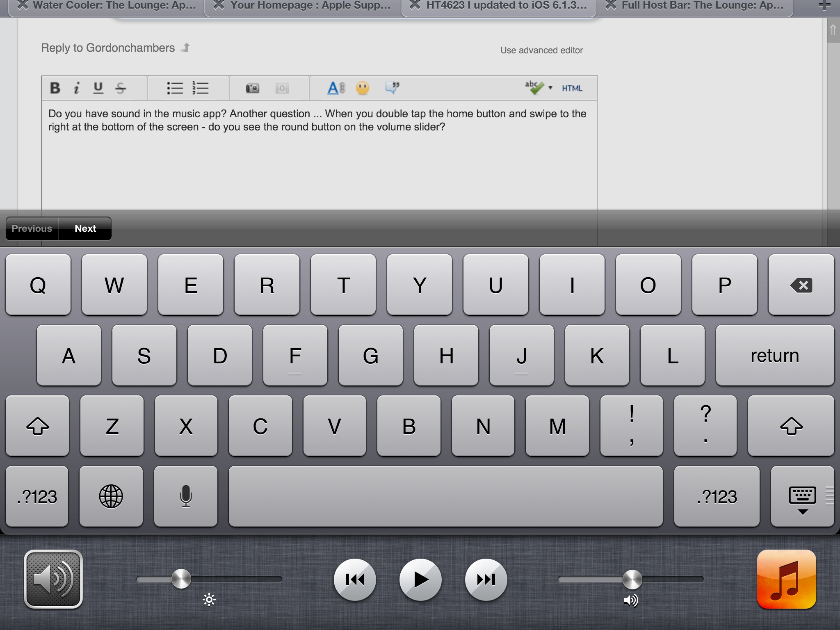Open the emoticon smiley picker

363,88
